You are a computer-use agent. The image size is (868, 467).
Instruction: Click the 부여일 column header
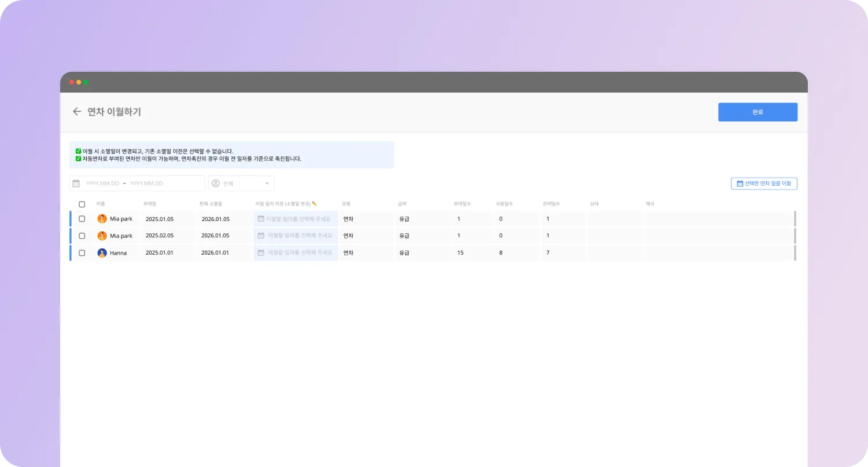click(x=150, y=204)
